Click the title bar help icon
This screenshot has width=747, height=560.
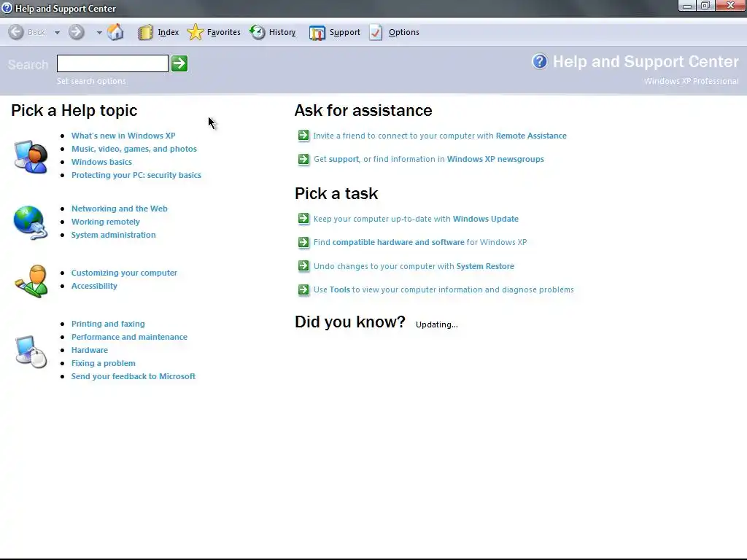(x=7, y=8)
